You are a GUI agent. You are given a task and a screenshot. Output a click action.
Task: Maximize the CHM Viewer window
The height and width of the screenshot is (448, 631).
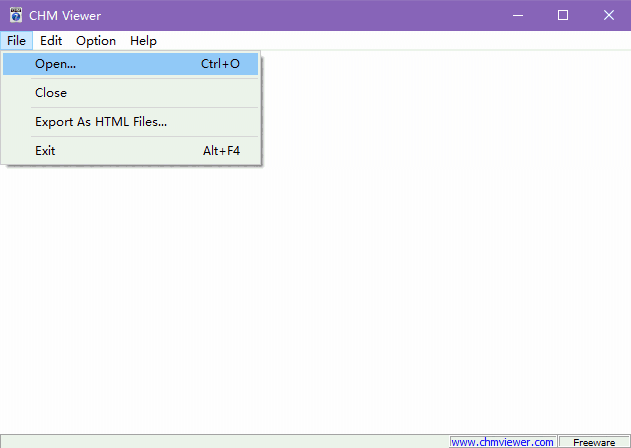563,15
